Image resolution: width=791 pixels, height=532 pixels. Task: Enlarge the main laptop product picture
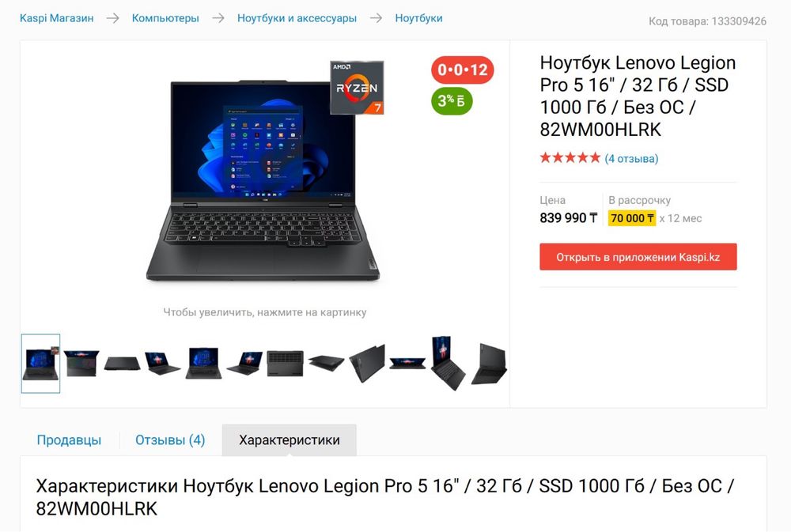(263, 180)
